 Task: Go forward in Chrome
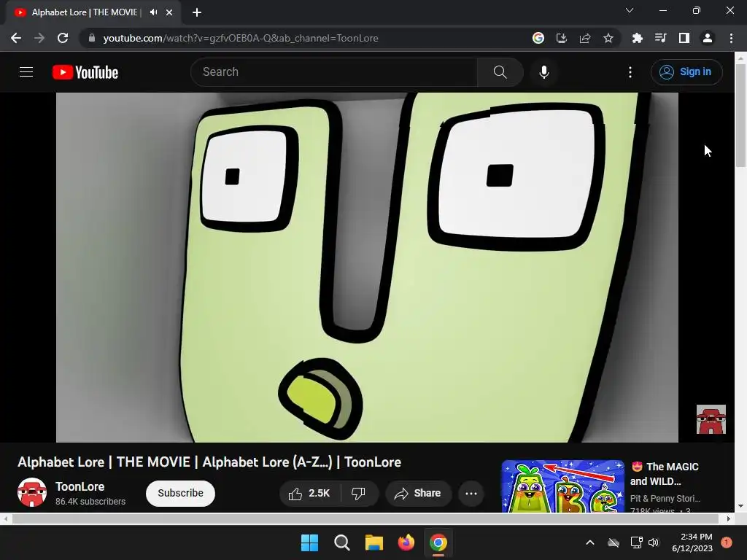point(39,38)
